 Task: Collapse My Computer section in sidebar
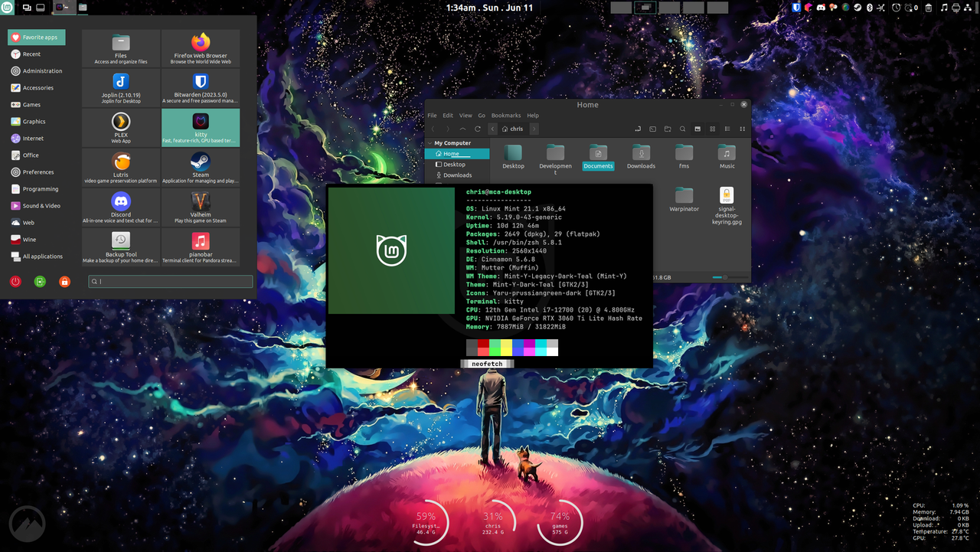(x=430, y=143)
